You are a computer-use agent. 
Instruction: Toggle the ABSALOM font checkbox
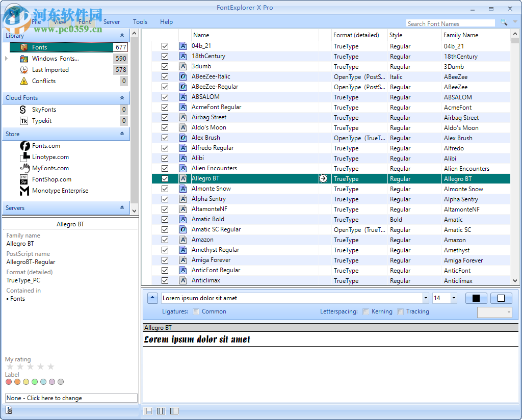(x=165, y=97)
